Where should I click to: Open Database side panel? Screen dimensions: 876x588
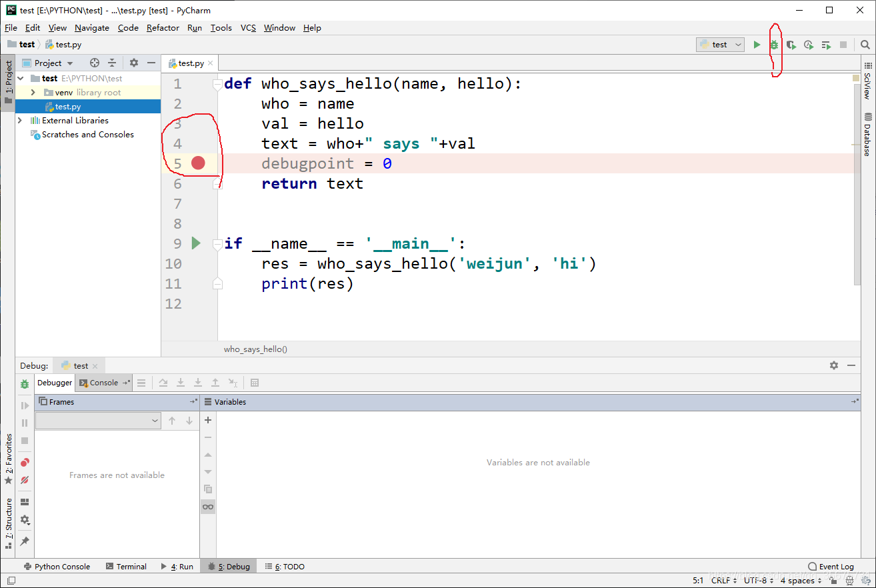[868, 134]
